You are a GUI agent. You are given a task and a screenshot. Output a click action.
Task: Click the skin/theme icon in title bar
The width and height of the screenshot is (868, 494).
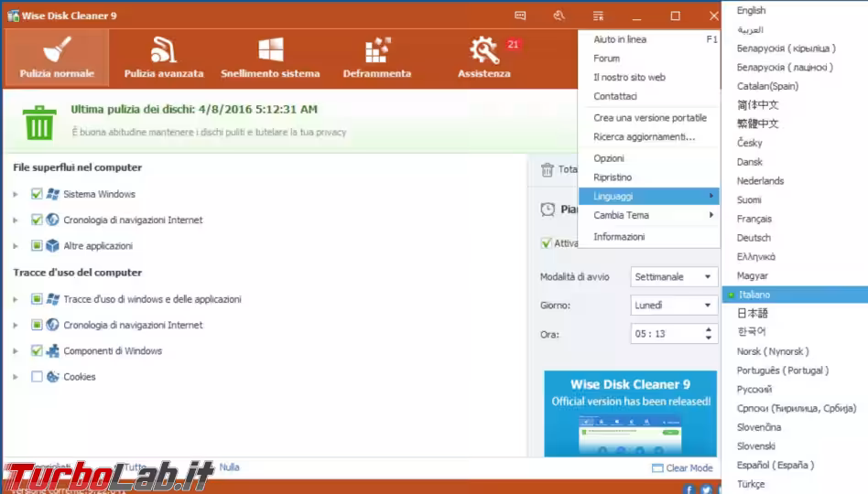pos(559,16)
